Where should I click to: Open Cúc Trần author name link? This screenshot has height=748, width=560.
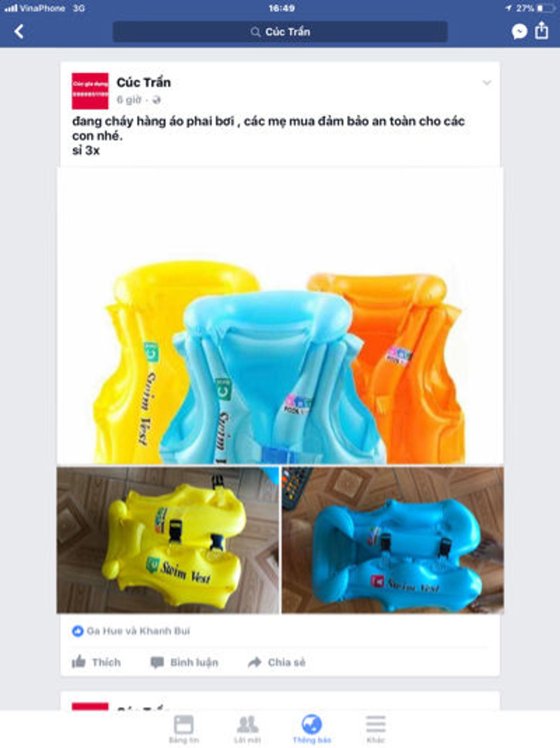[144, 82]
